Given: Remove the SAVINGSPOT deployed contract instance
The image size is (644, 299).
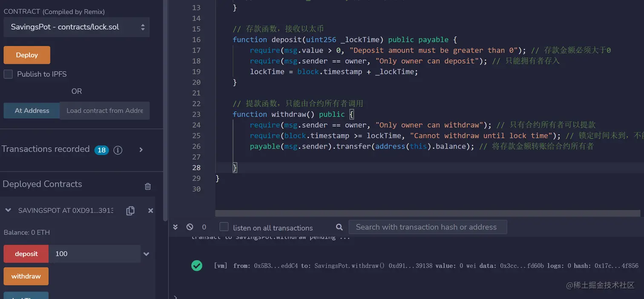Looking at the screenshot, I should tap(150, 210).
